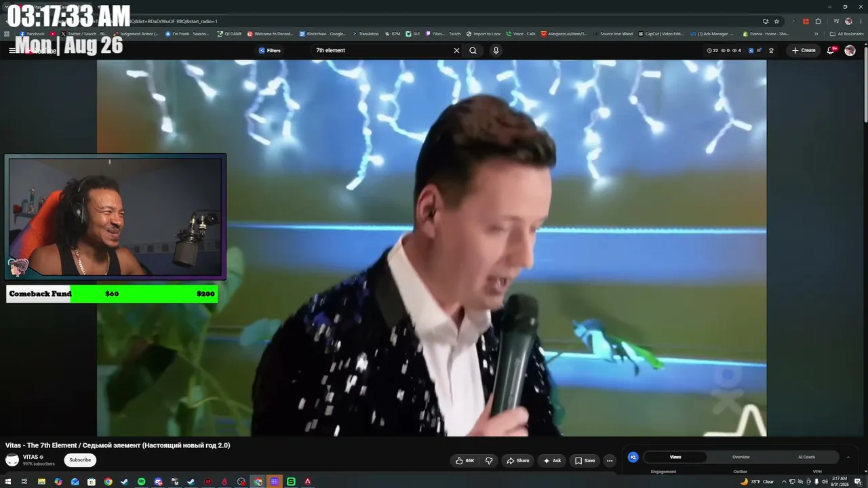
Task: Switch to the Overview tab
Action: click(741, 457)
